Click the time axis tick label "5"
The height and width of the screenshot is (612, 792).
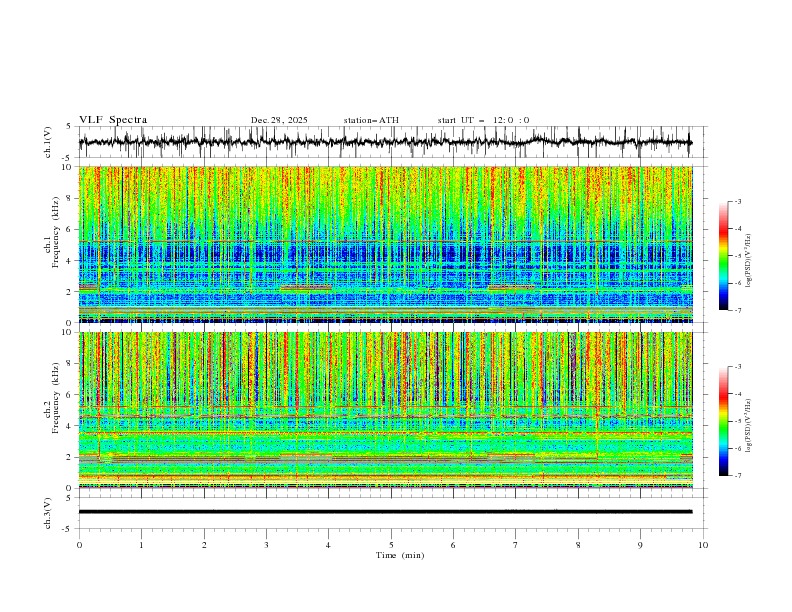coord(391,545)
